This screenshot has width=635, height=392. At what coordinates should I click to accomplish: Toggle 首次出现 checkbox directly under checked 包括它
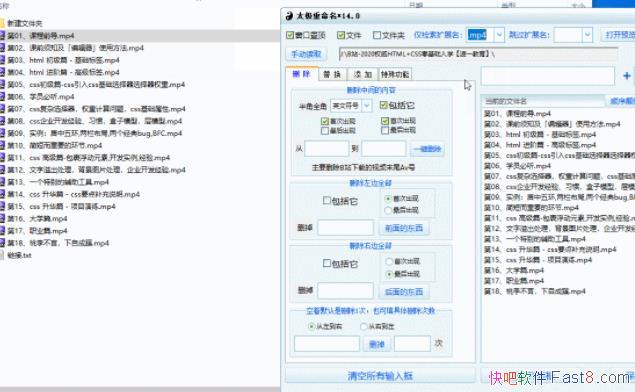pos(385,121)
